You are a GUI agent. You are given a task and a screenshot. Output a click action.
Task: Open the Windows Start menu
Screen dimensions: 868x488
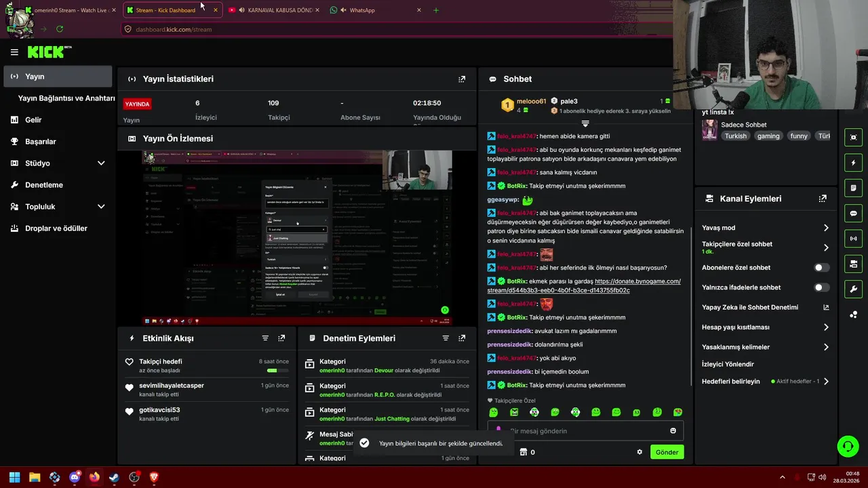(14, 477)
